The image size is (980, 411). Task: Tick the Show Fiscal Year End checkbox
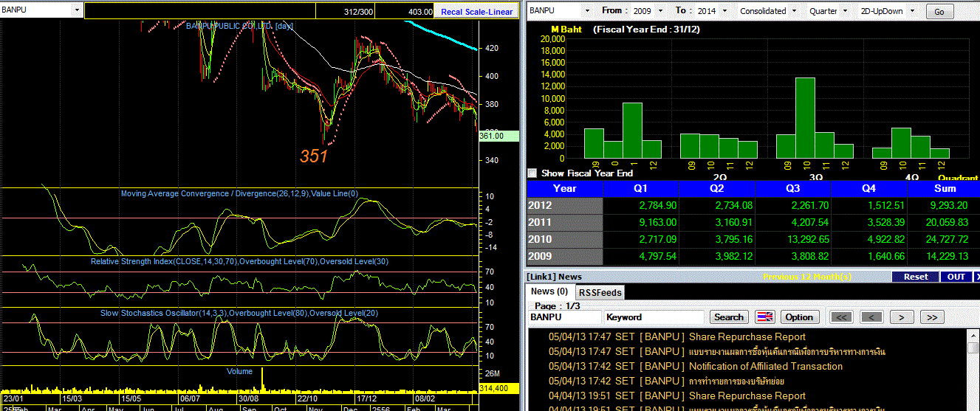coord(532,173)
